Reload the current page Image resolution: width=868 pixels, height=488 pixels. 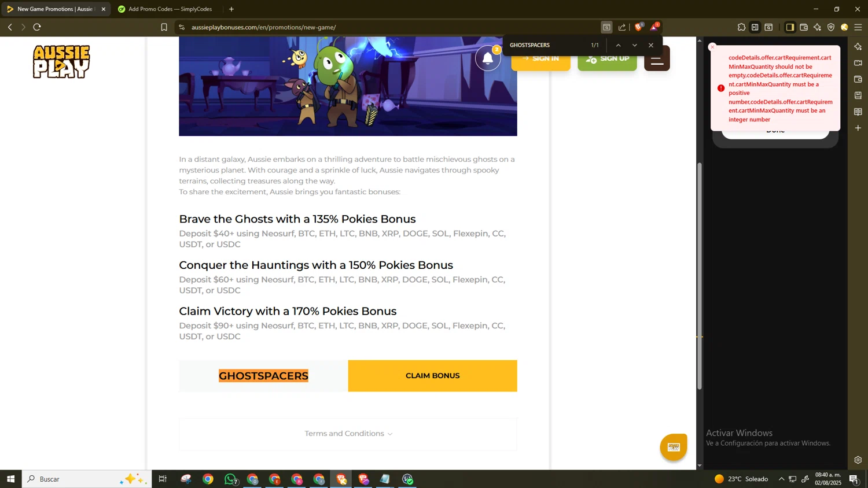pos(37,27)
